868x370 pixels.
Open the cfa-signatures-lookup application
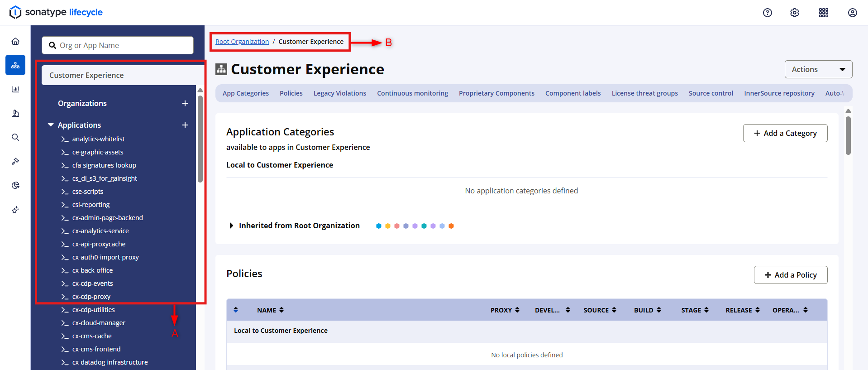click(x=104, y=165)
